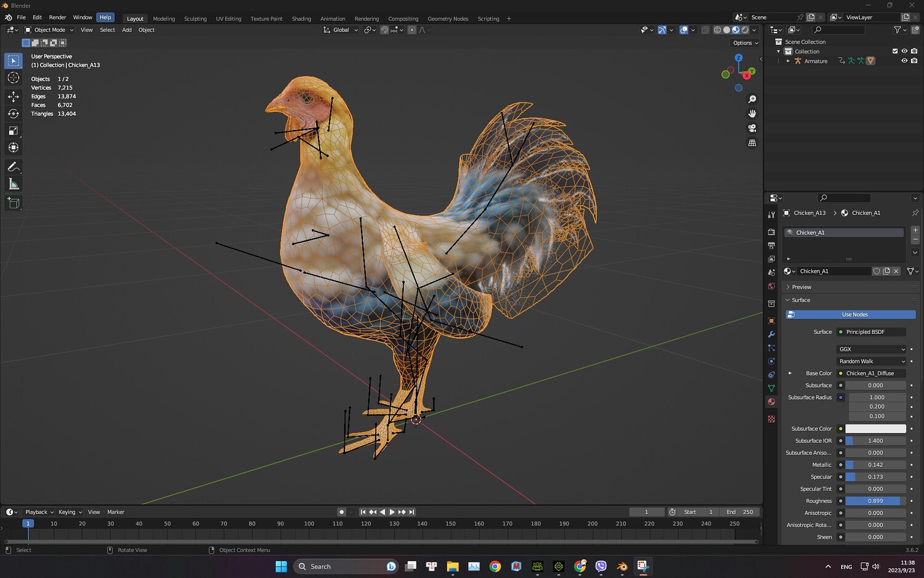Open the Random Walk subsurface method dropdown

click(x=872, y=361)
